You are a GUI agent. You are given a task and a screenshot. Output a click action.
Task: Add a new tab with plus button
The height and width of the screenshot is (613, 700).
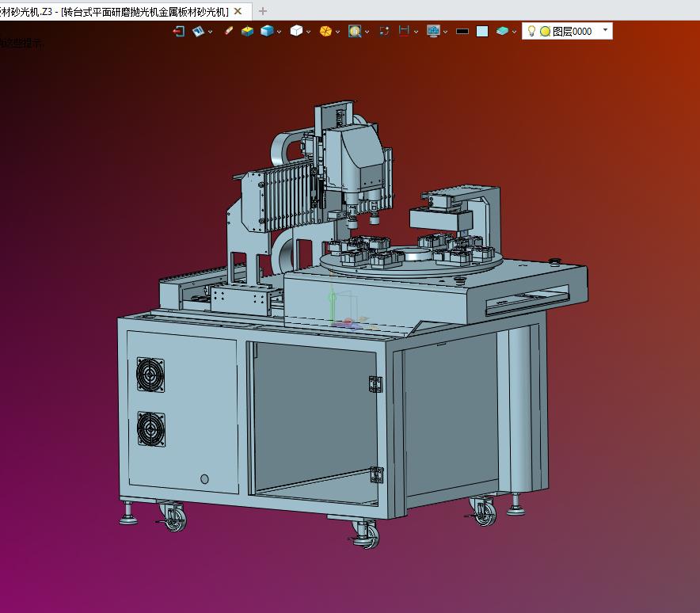pyautogui.click(x=263, y=11)
